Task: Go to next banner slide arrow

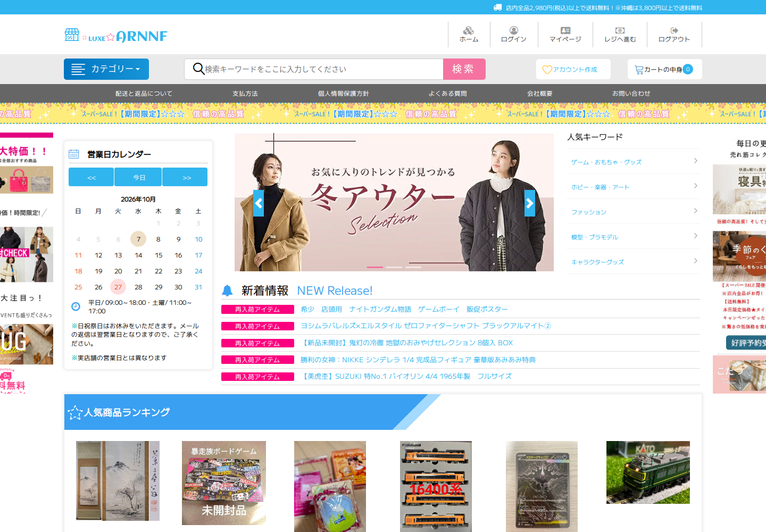Action: (x=530, y=203)
